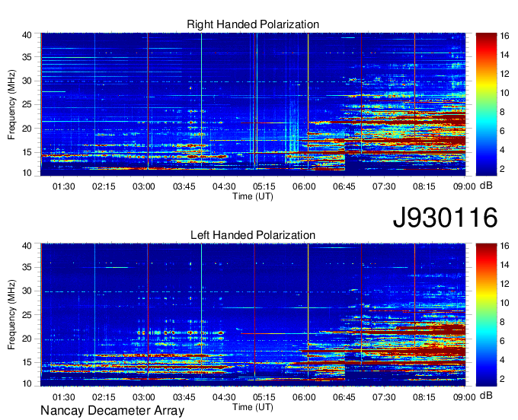Click the 4 dB tick on left-handed color bar
Viewport: 518px width, 420px height.
click(x=503, y=360)
